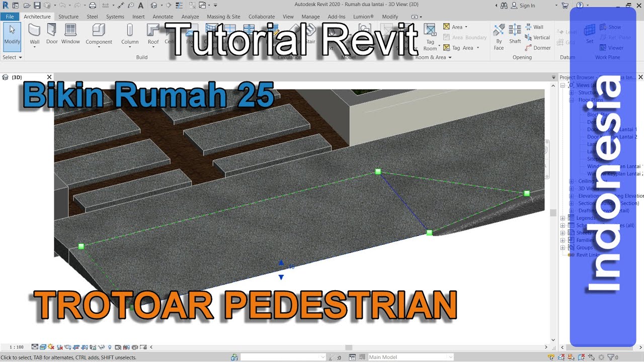644x362 pixels.
Task: Open the Area dropdown arrow
Action: (466, 27)
